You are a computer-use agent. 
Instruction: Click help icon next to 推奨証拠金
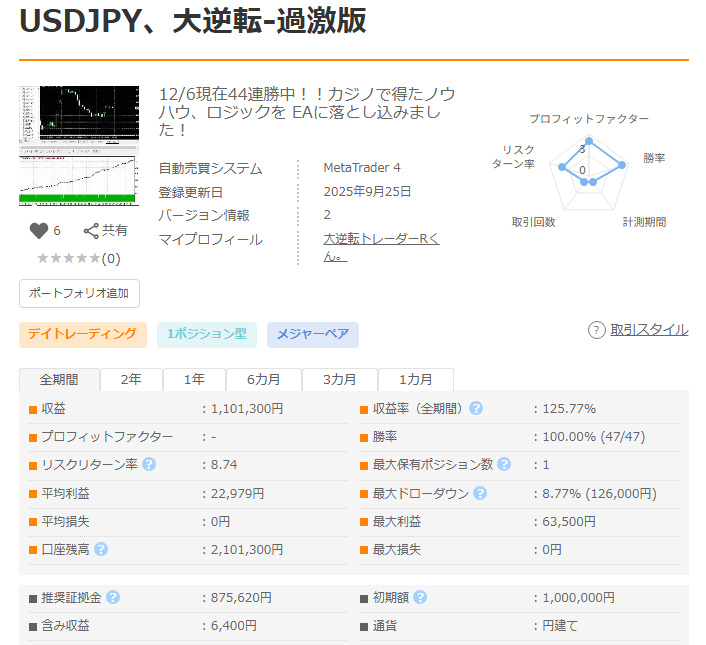tap(113, 597)
